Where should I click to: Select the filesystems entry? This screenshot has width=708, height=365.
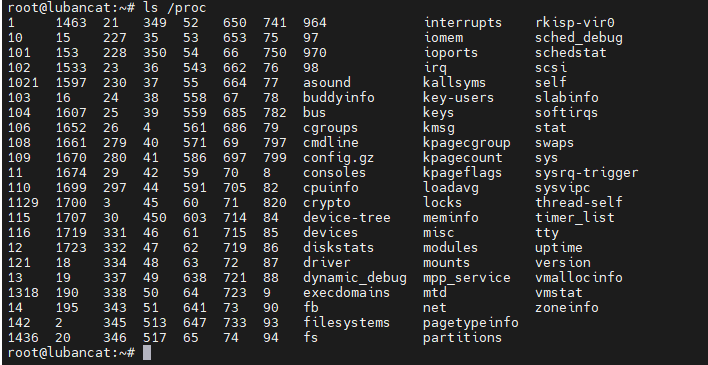346,323
